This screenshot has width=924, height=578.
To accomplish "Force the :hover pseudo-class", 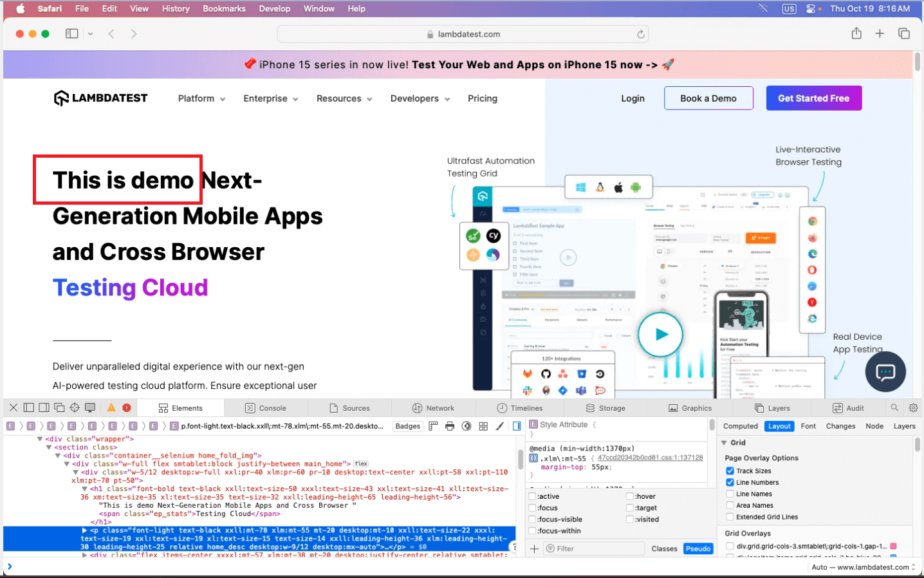I will point(630,496).
